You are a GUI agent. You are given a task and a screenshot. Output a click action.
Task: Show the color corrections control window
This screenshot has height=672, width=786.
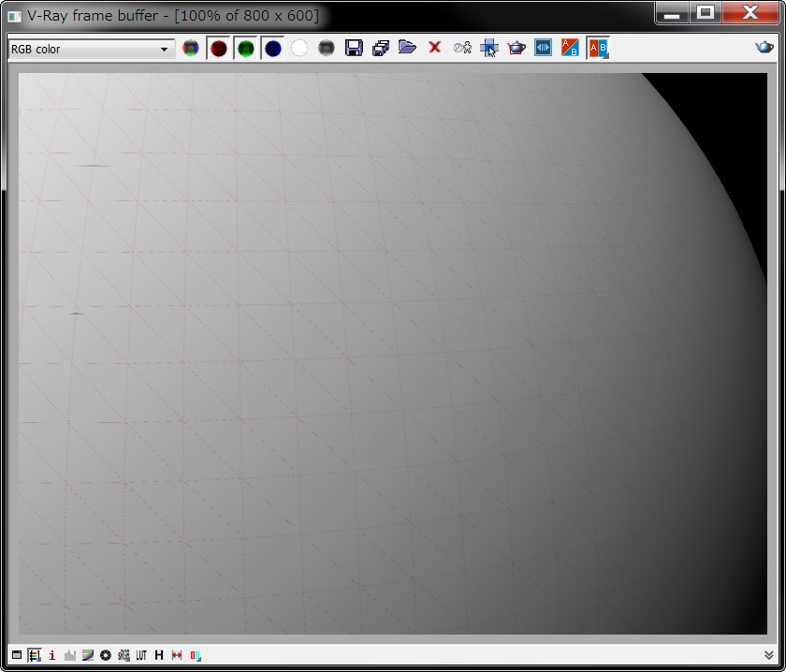tap(17, 655)
